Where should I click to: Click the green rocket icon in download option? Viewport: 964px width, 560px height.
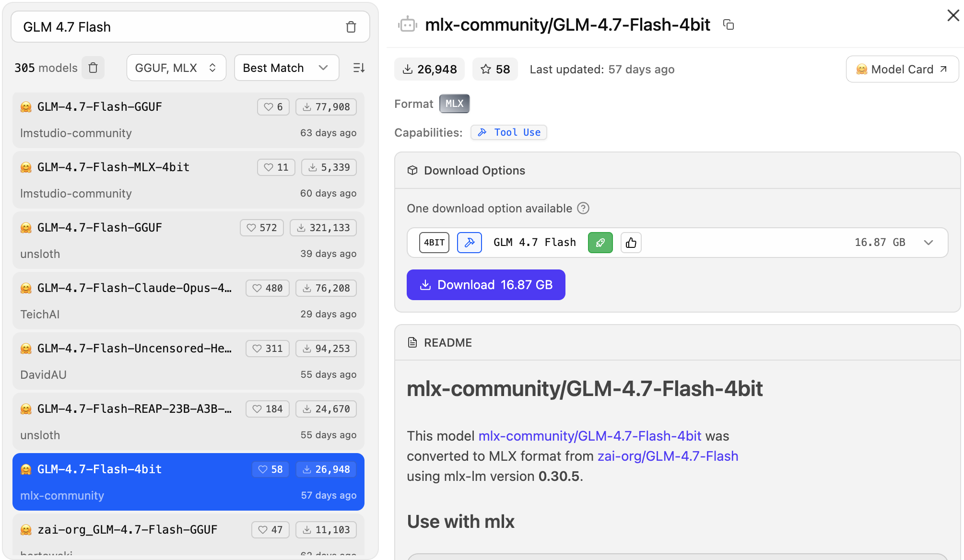tap(600, 243)
